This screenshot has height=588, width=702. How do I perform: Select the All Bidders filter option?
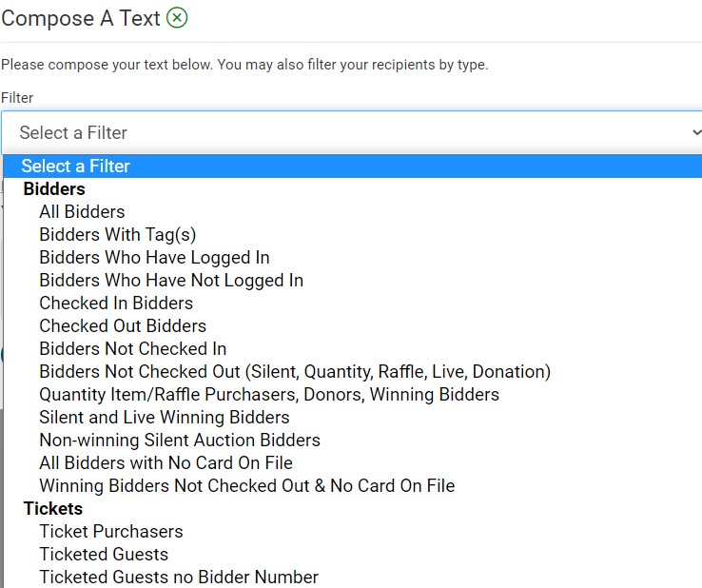click(x=82, y=211)
